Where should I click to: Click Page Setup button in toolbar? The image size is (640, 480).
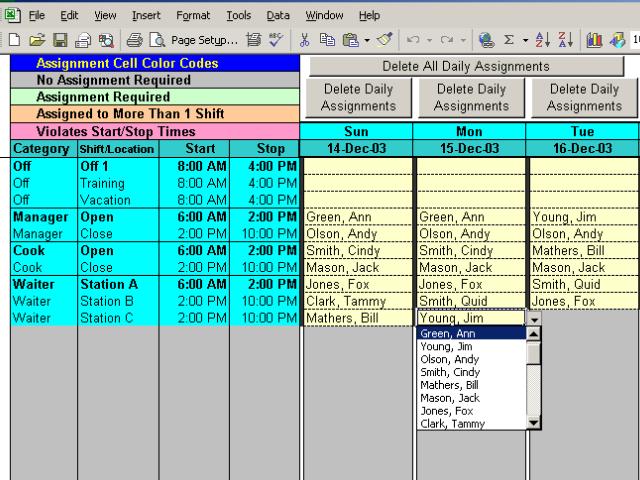click(x=204, y=40)
